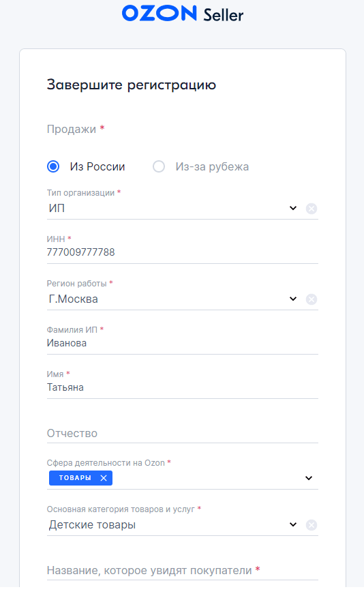Image resolution: width=364 pixels, height=596 pixels.
Task: Select the Из России radio button
Action: [x=53, y=166]
